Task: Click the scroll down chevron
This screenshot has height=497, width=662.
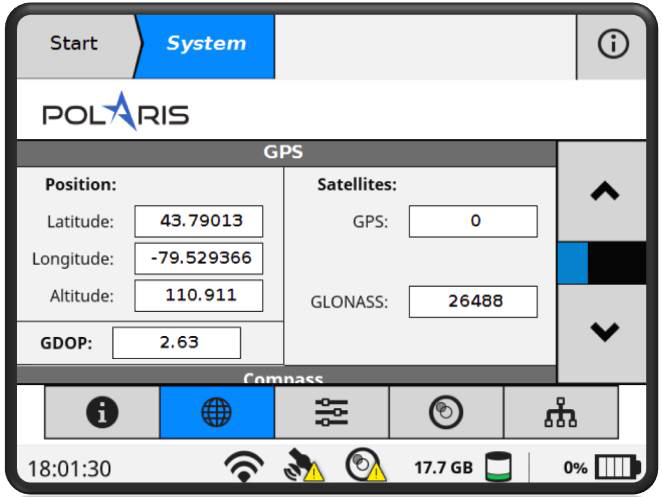Action: pyautogui.click(x=604, y=332)
